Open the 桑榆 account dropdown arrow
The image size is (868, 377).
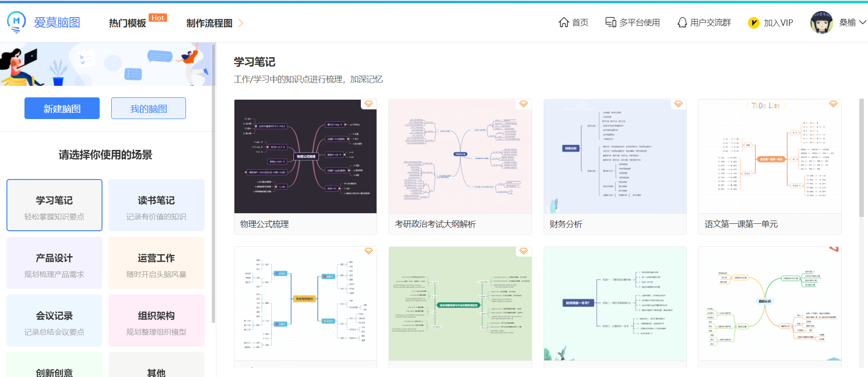pyautogui.click(x=862, y=22)
